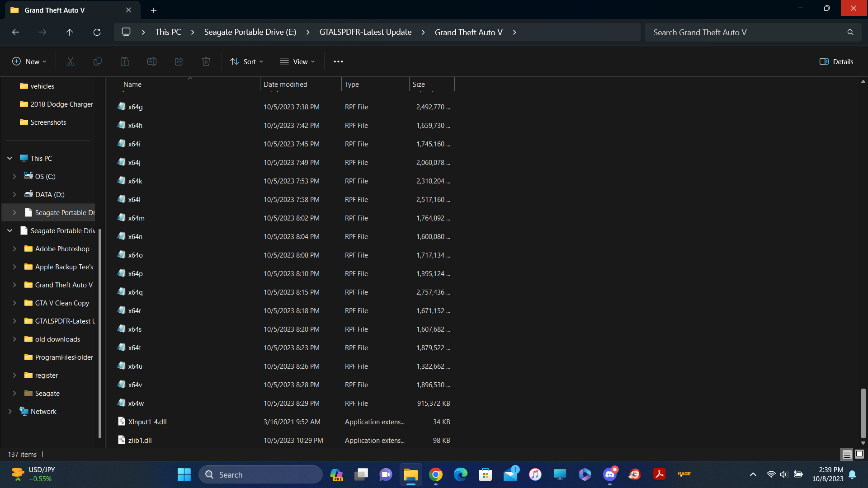Click the Share icon in toolbar

click(x=179, y=61)
